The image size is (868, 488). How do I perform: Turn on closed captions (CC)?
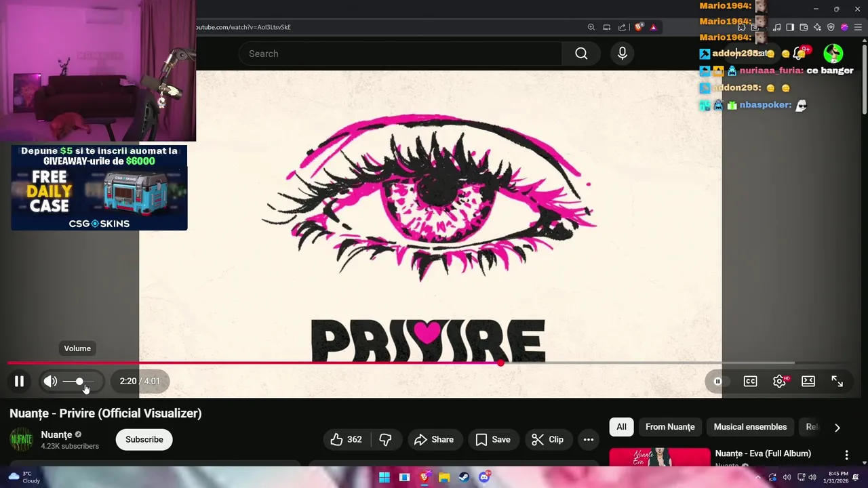click(x=750, y=381)
